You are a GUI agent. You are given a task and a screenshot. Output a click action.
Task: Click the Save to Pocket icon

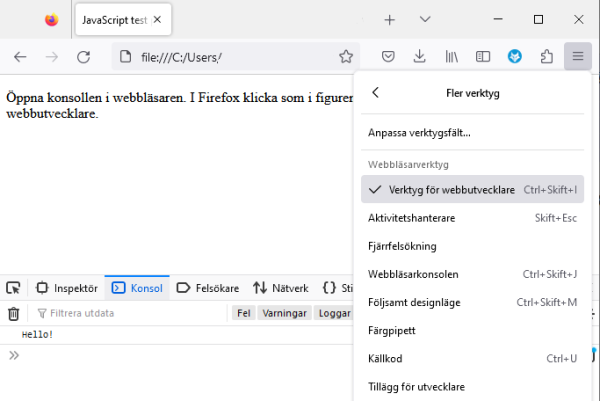click(388, 57)
